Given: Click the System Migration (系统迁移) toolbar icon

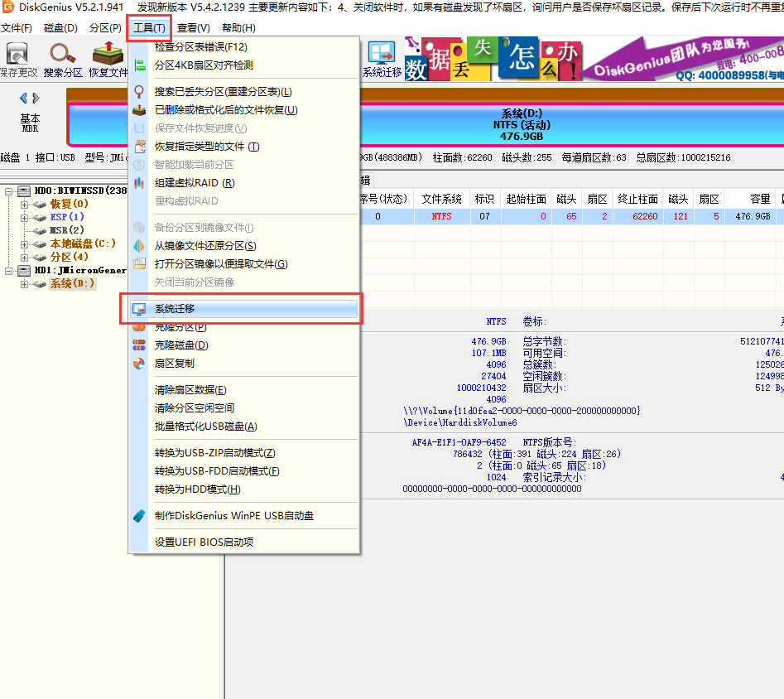Looking at the screenshot, I should pyautogui.click(x=382, y=60).
